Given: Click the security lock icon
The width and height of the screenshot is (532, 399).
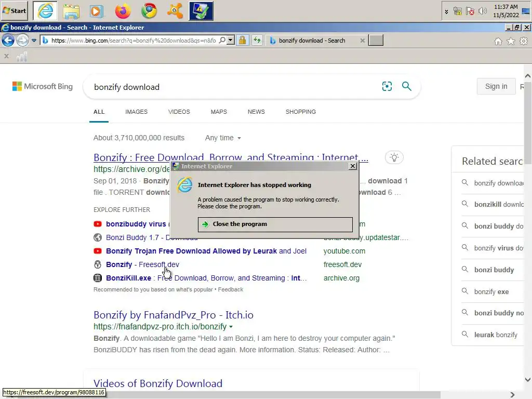Looking at the screenshot, I should click(242, 41).
